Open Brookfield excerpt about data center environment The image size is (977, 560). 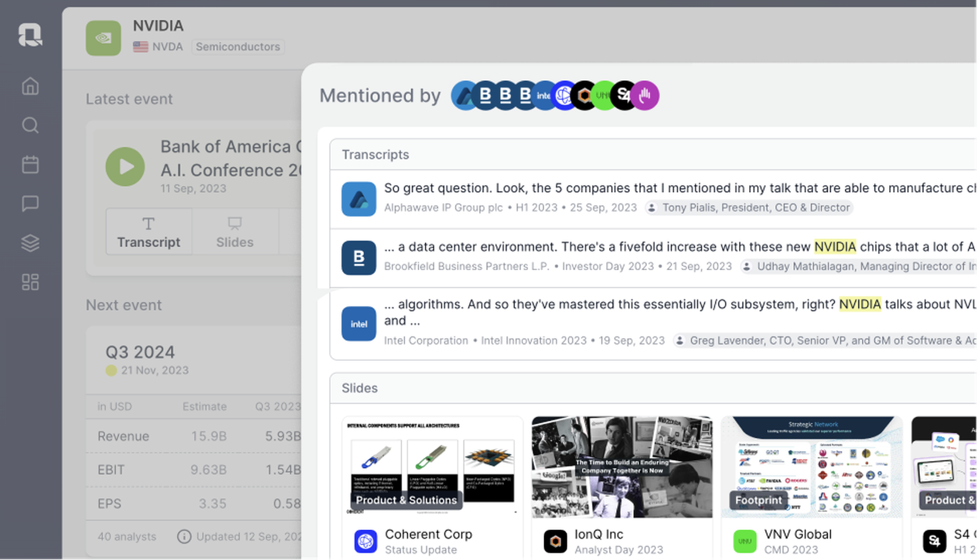tap(680, 247)
